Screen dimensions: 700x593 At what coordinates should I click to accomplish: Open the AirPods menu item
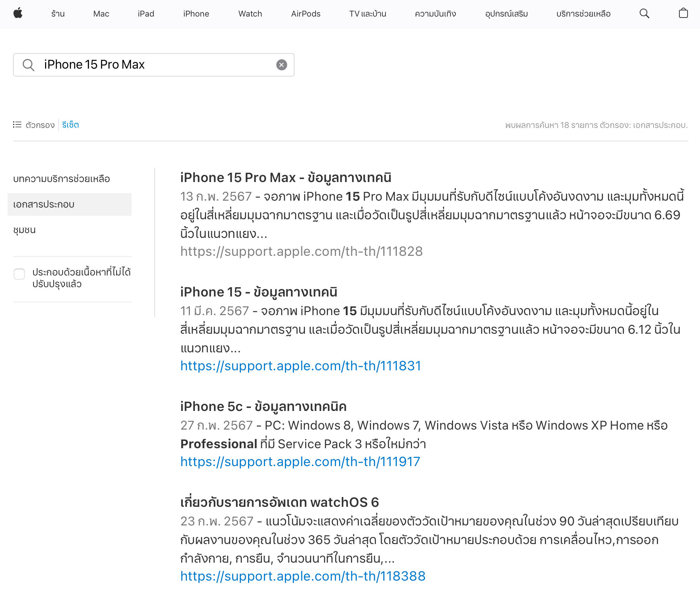point(306,14)
